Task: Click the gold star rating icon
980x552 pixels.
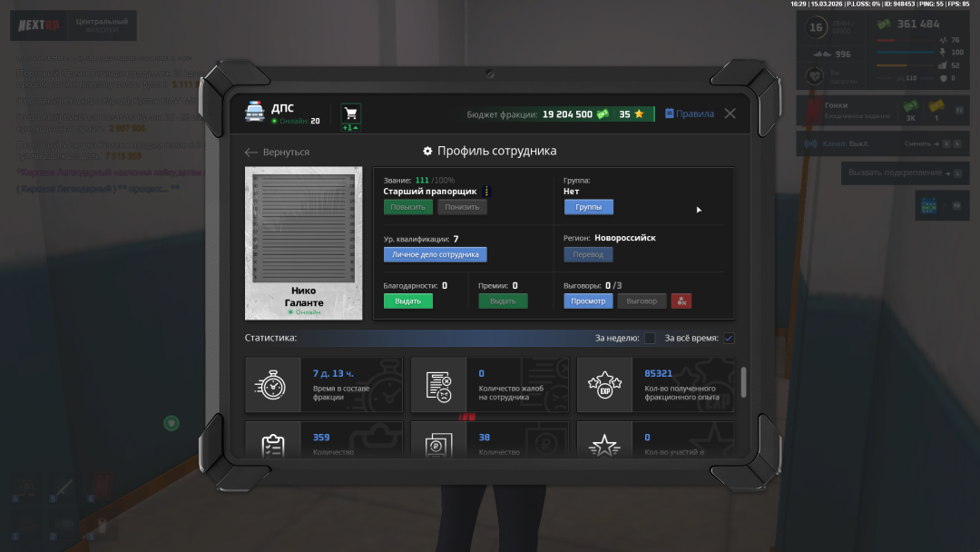Action: pos(639,114)
